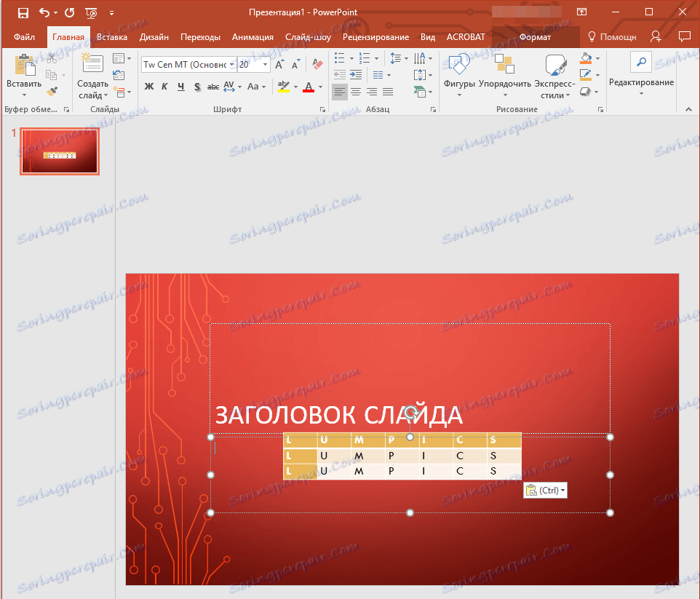Undo the last action

coord(44,12)
